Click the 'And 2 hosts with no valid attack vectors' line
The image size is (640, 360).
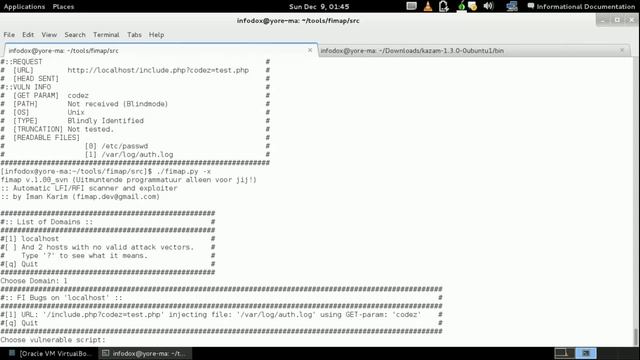pyautogui.click(x=97, y=247)
